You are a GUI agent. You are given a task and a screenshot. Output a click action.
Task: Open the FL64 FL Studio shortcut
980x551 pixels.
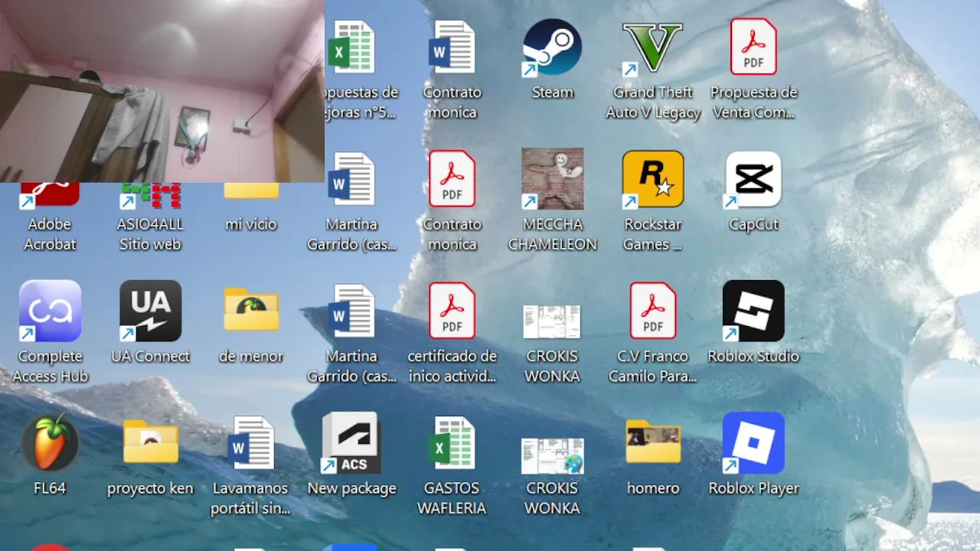[50, 442]
